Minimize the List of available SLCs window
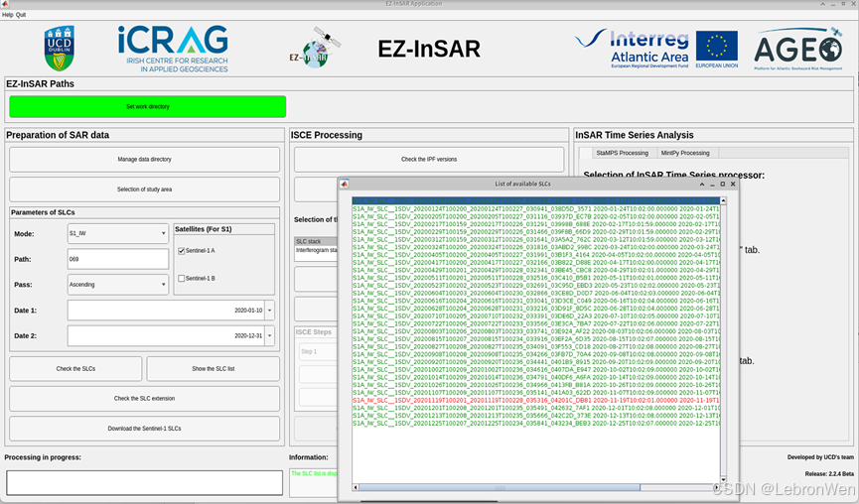Viewport: 859px width, 504px height. 712,185
